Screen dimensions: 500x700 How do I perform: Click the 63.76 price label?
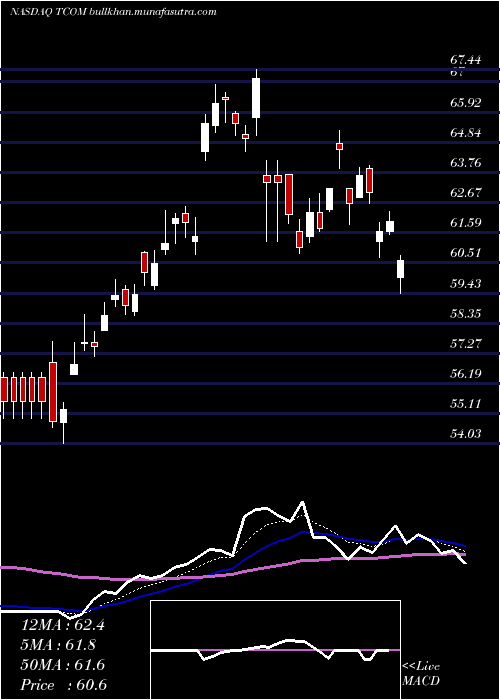(x=466, y=162)
